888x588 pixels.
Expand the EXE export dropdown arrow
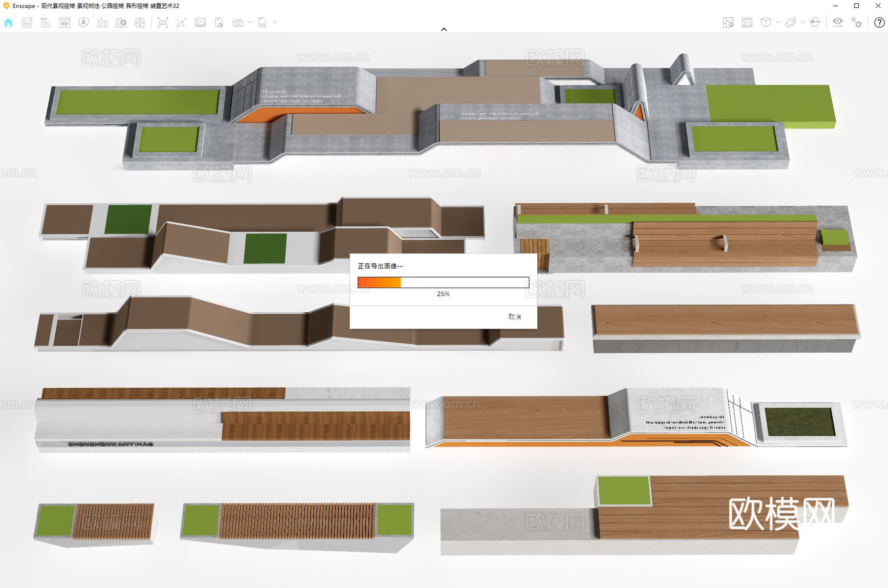click(x=275, y=23)
